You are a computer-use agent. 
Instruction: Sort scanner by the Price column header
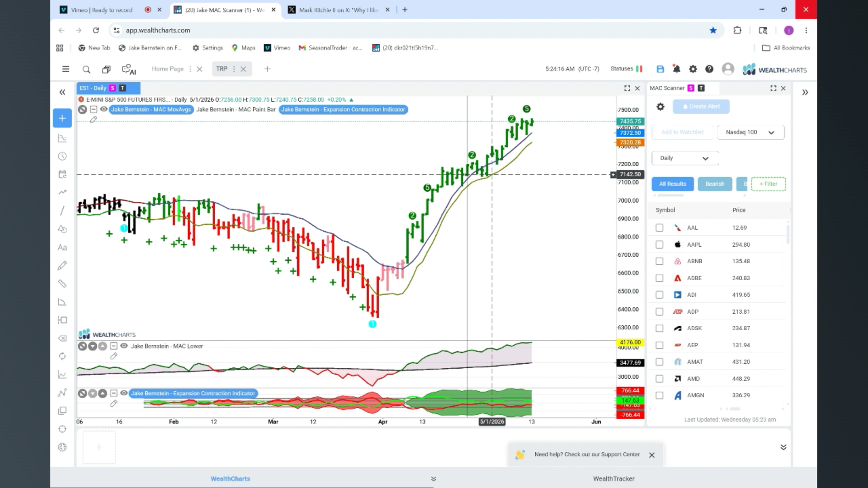click(x=739, y=210)
